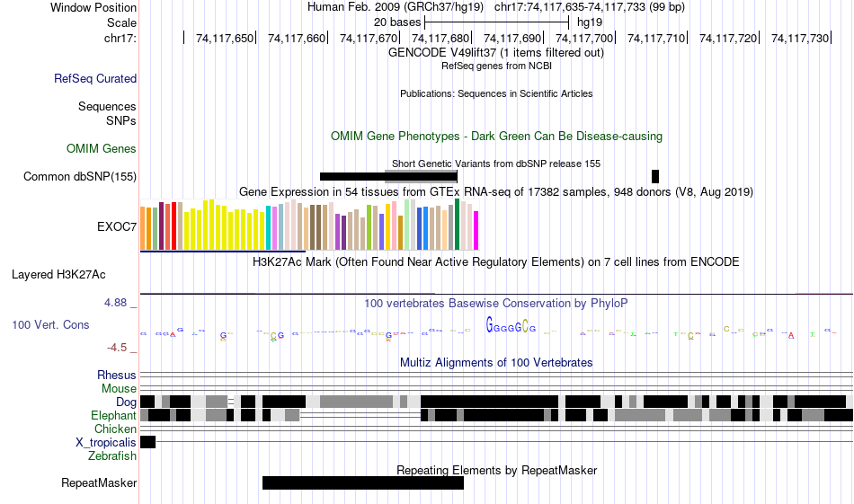
Task: Click the GTEx Gene Expression track title
Action: (x=496, y=191)
